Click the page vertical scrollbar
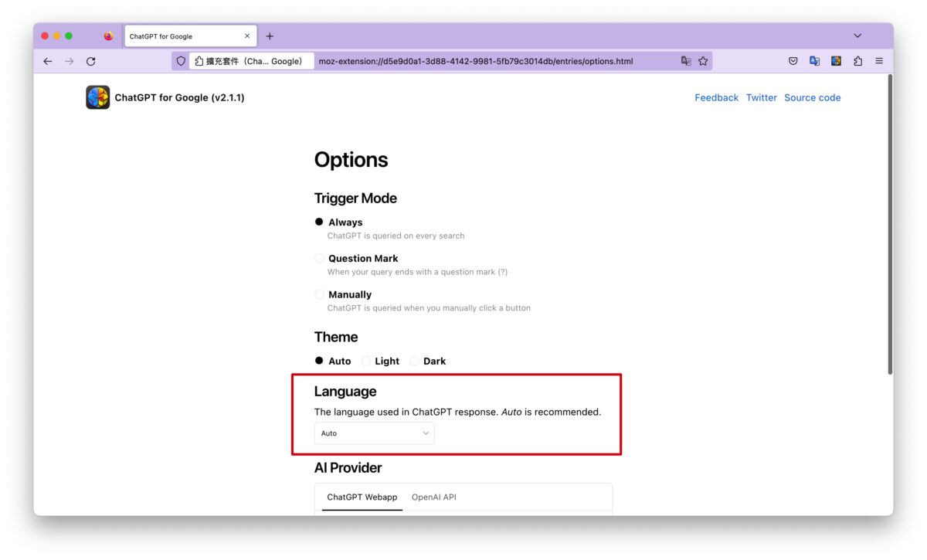 pyautogui.click(x=890, y=224)
